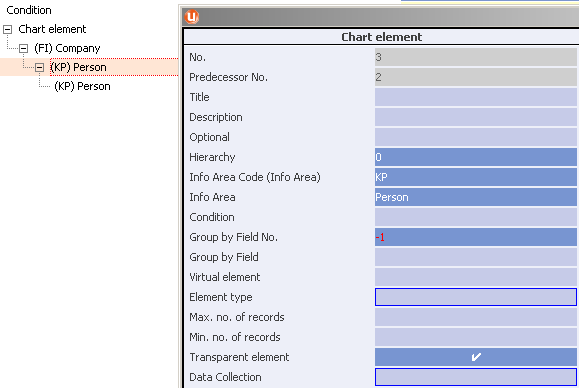Viewport: 579px width, 388px height.
Task: Click the Hierarchy field showing 0
Action: click(476, 157)
